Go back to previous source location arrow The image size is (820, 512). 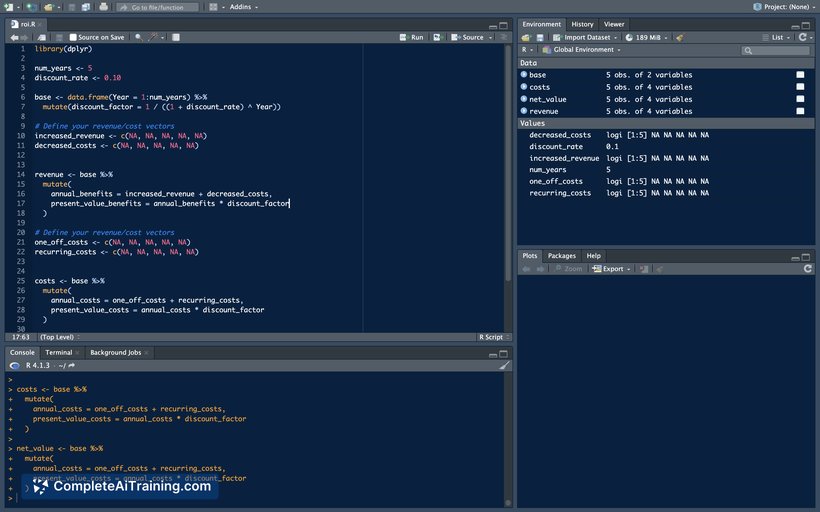[x=14, y=37]
